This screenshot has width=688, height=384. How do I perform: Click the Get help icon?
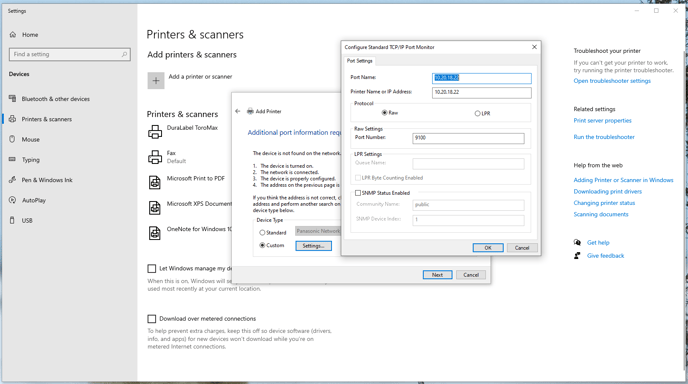click(x=577, y=242)
